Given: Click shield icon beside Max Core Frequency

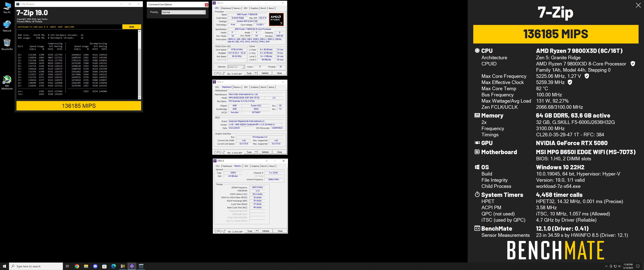Looking at the screenshot, I should click(587, 76).
